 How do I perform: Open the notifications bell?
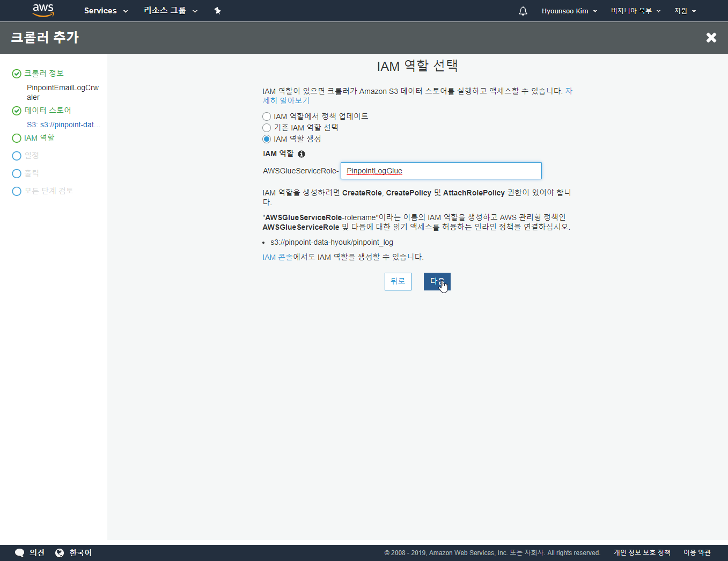(523, 11)
